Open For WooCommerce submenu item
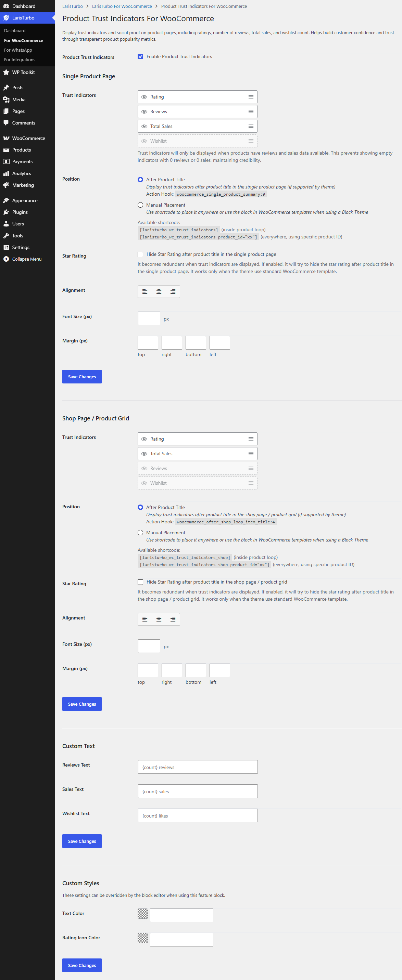This screenshot has width=402, height=980. pos(24,40)
